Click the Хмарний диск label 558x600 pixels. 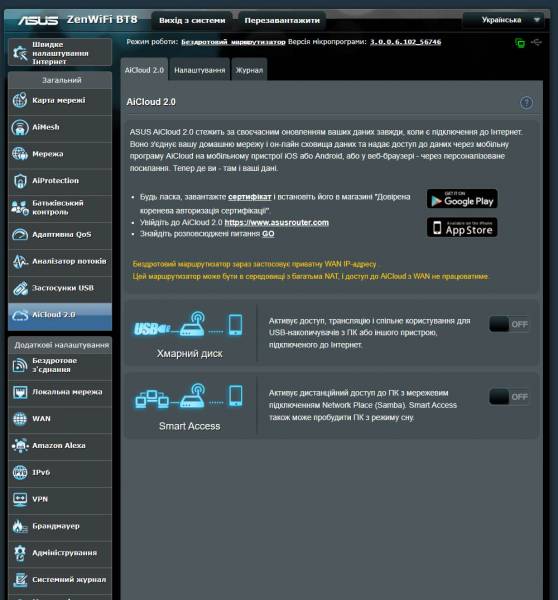189,354
